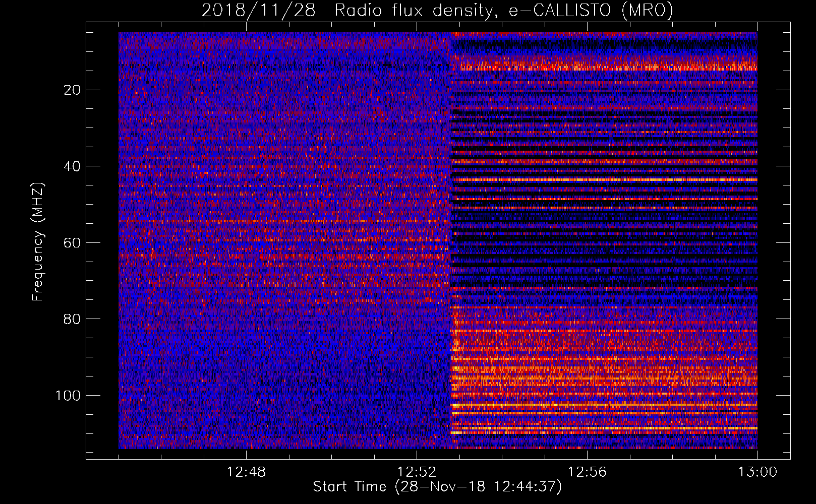Click the 'Frequency (MHZ)' axis label

click(x=38, y=241)
